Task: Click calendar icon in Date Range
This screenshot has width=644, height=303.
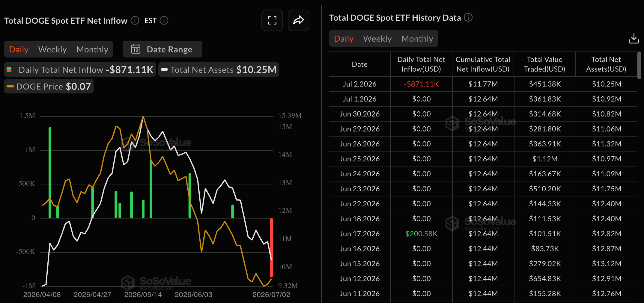Action: pyautogui.click(x=136, y=49)
